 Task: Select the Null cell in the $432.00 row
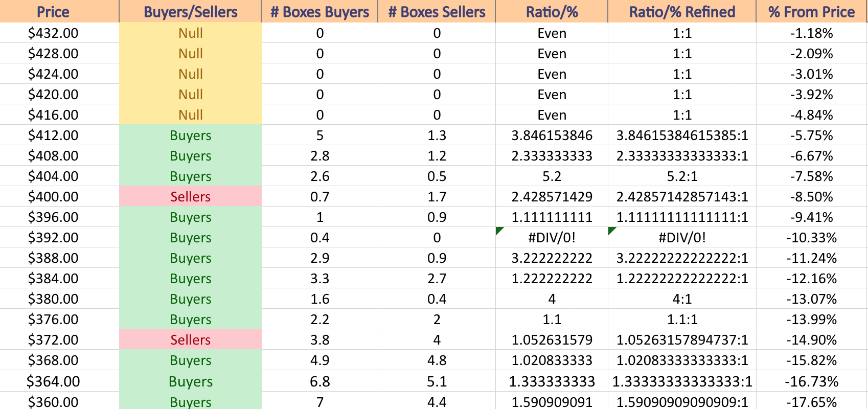(x=190, y=33)
